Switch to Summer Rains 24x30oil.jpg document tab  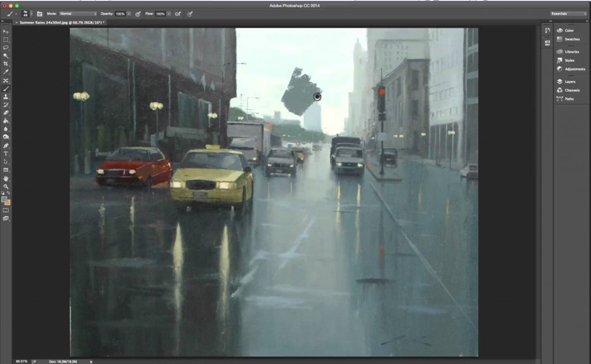tap(57, 22)
